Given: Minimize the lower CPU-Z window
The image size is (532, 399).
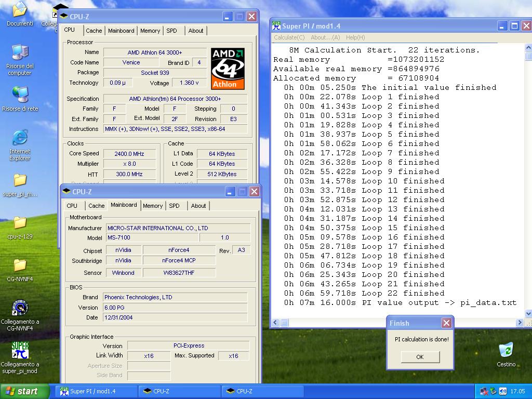Looking at the screenshot, I should pos(230,192).
